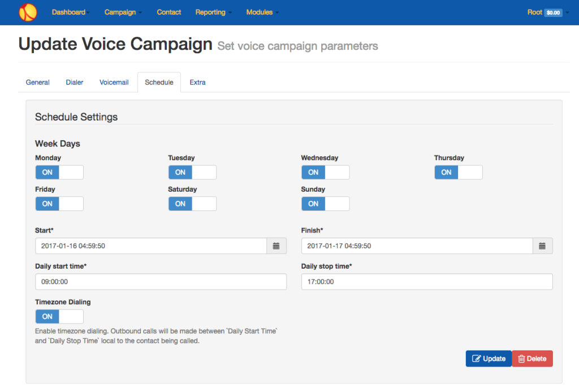The width and height of the screenshot is (579, 392).
Task: Expand the Root user account menu
Action: 548,12
